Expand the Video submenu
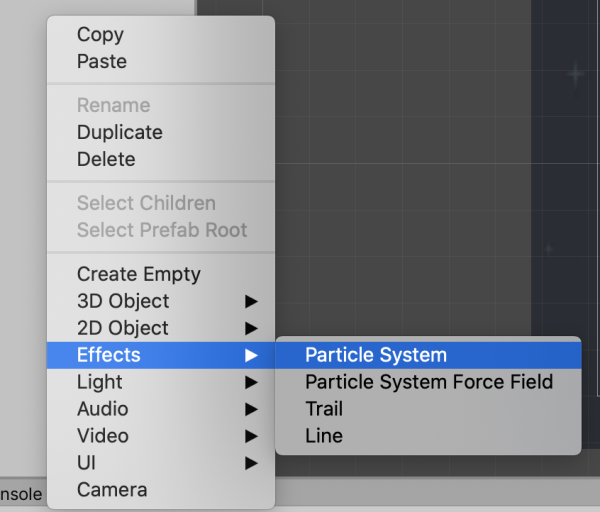This screenshot has width=600, height=512. point(103,436)
